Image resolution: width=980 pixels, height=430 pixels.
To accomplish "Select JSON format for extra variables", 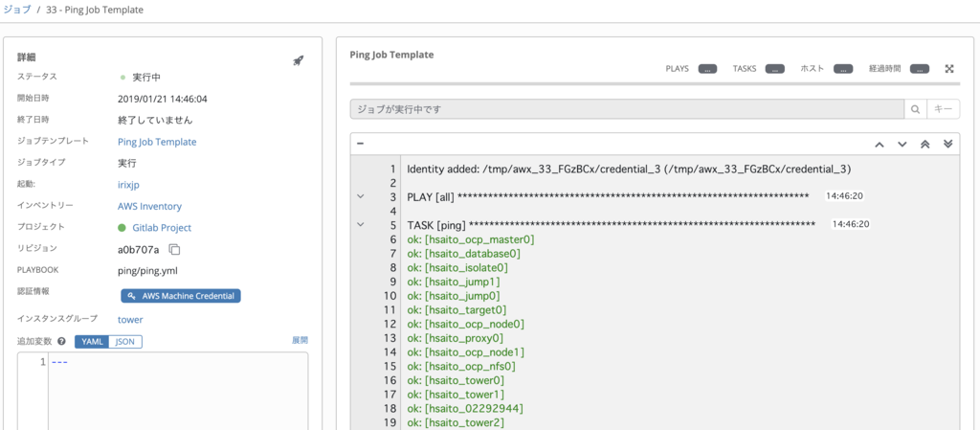I will pyautogui.click(x=125, y=341).
